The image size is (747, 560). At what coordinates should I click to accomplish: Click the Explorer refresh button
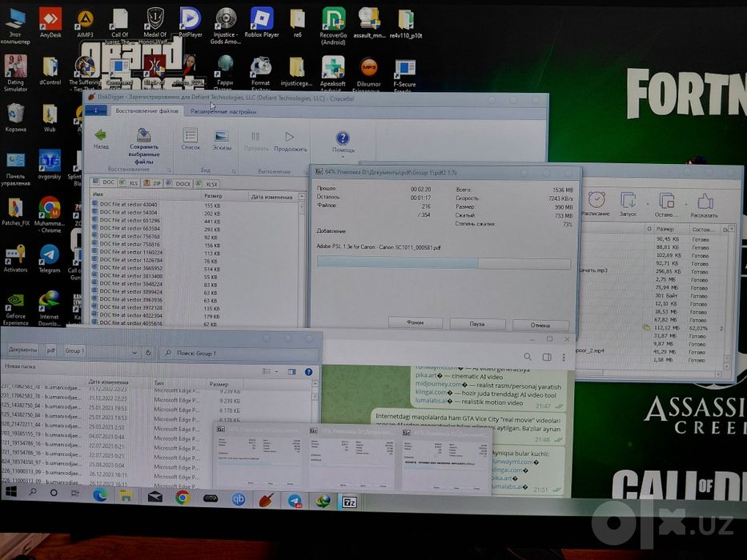(148, 353)
